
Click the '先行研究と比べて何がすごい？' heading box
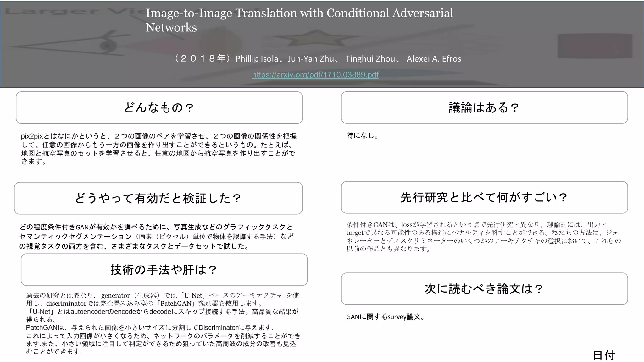tap(484, 197)
